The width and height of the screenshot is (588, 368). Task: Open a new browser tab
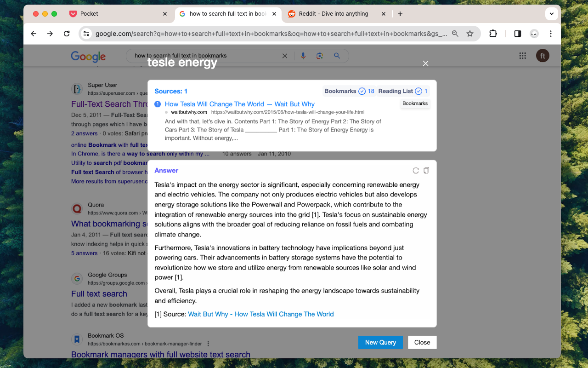click(400, 14)
